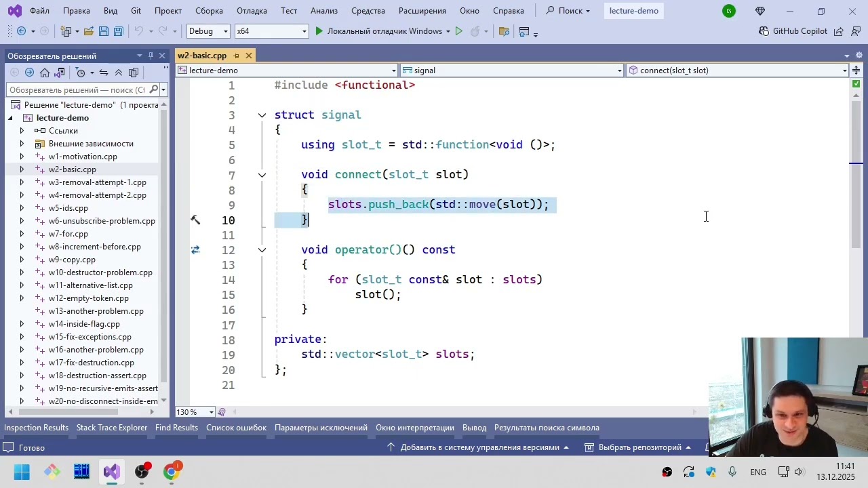Open Google Chrome from the taskbar
The height and width of the screenshot is (488, 868).
point(172,472)
